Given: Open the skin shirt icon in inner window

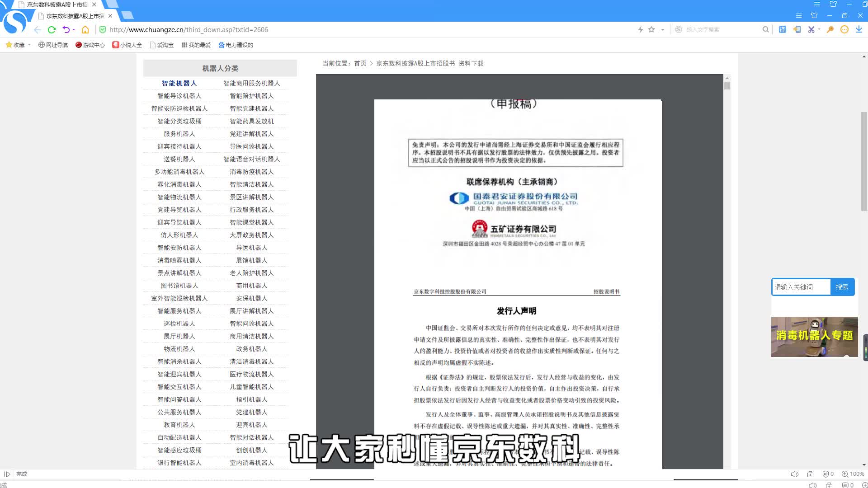Looking at the screenshot, I should pyautogui.click(x=814, y=16).
